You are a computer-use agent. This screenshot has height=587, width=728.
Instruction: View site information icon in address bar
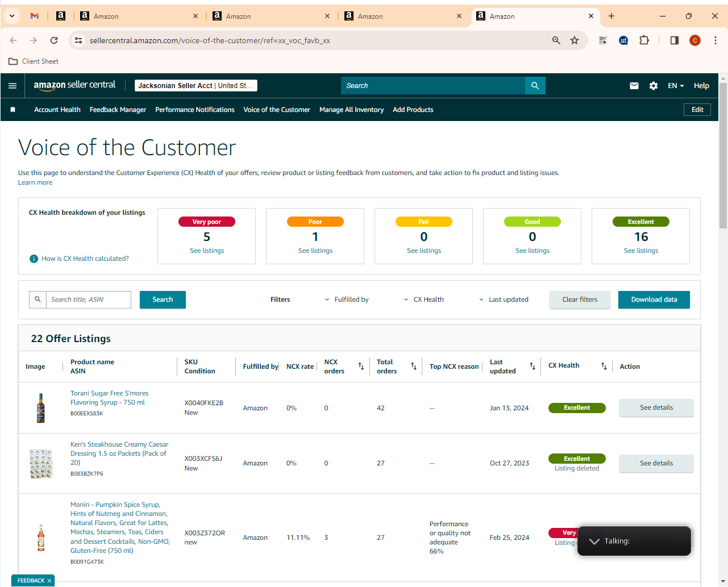tap(79, 40)
